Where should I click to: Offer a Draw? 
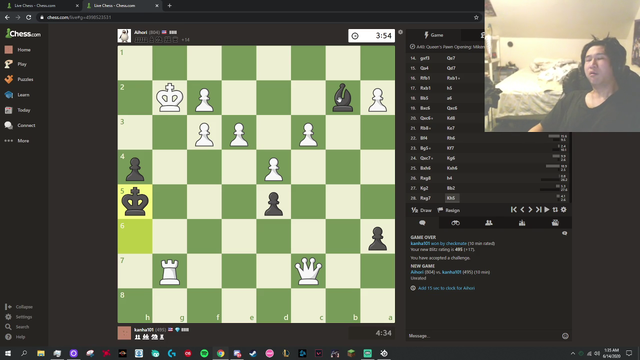[421, 210]
